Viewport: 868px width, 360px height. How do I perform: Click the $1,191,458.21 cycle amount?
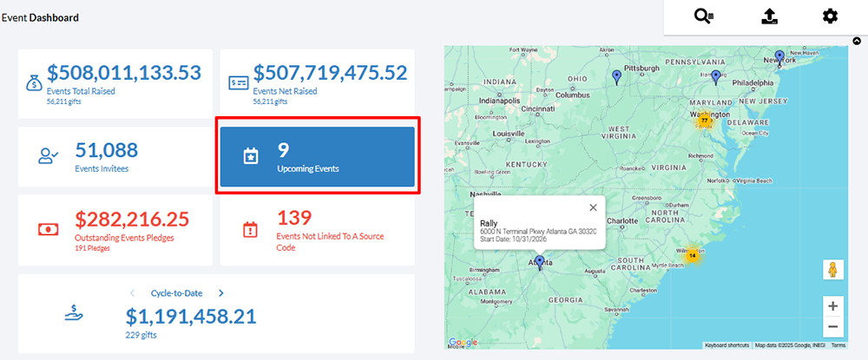191,317
